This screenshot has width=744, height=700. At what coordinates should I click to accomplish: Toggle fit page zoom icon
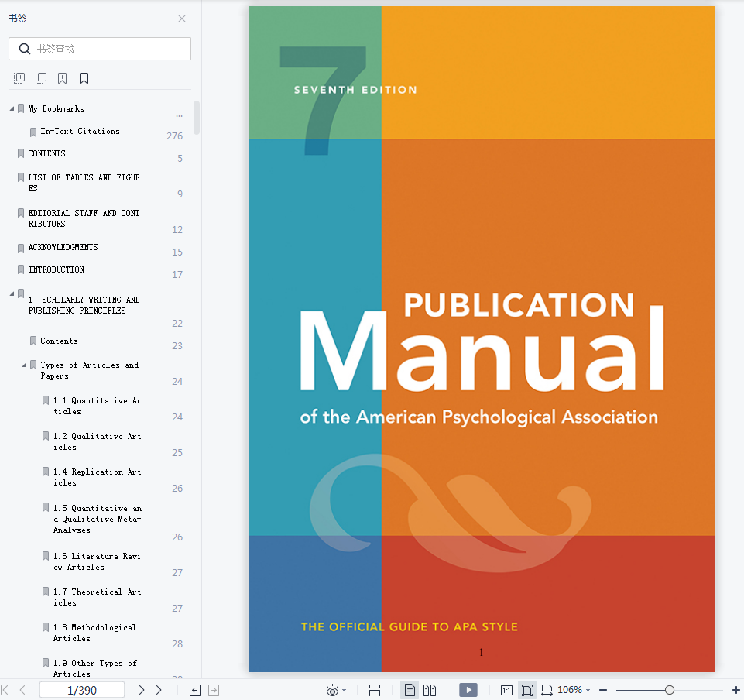[x=527, y=690]
